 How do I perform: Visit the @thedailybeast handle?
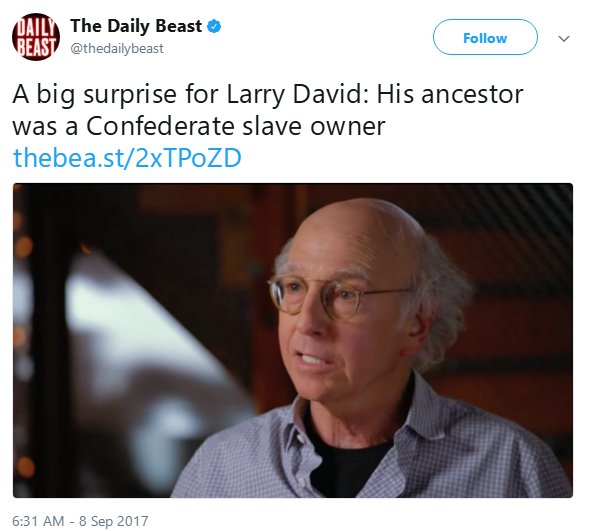point(117,49)
